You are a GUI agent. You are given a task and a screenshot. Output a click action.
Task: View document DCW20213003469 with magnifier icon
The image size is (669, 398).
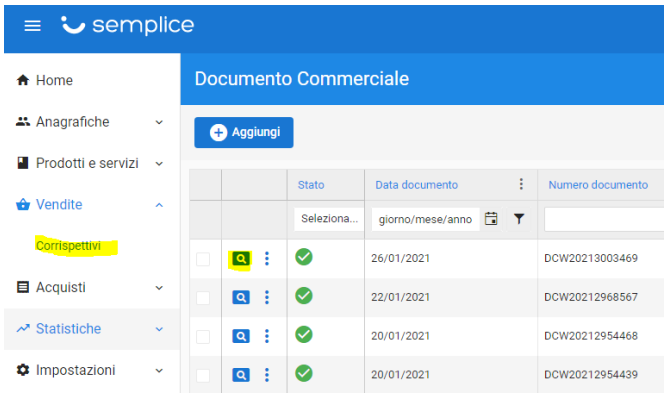pos(241,259)
